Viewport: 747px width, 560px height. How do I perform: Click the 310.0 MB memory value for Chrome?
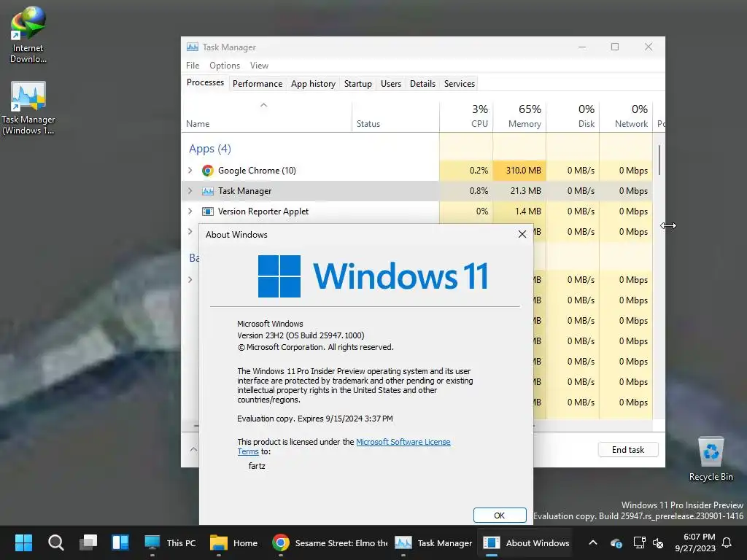tap(519, 171)
